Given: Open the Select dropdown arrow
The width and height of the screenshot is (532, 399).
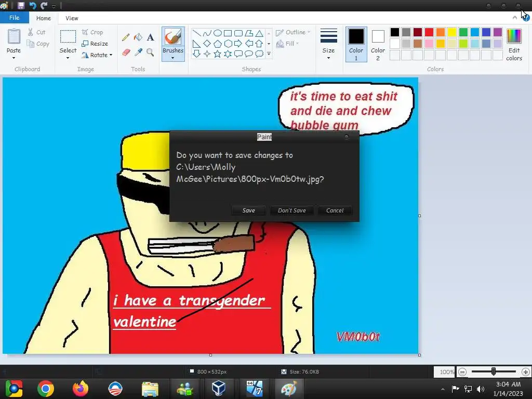Looking at the screenshot, I should [68, 58].
